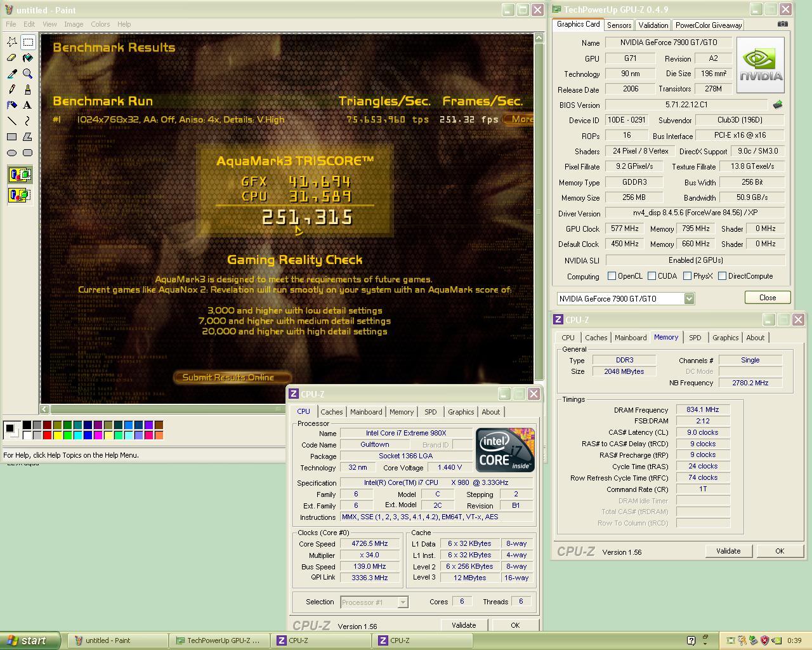Viewport: 812px width, 650px height.
Task: Choose the Ellipse shape tool
Action: tap(11, 152)
